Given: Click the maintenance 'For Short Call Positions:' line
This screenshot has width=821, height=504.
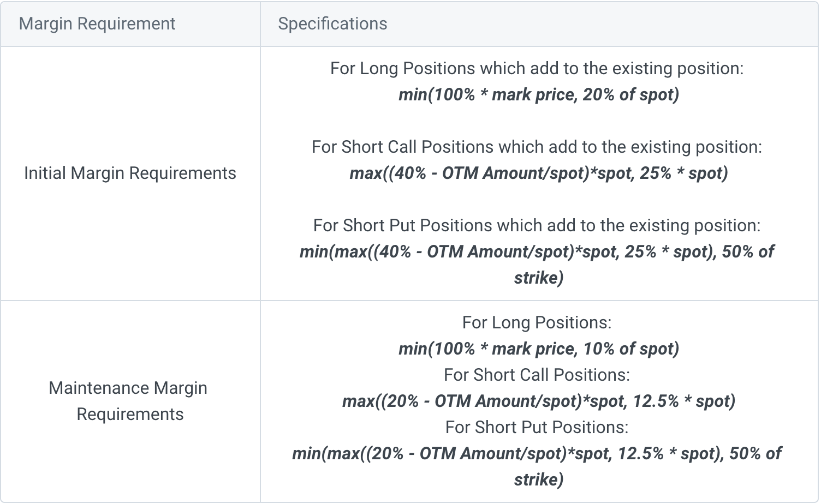Looking at the screenshot, I should [537, 375].
